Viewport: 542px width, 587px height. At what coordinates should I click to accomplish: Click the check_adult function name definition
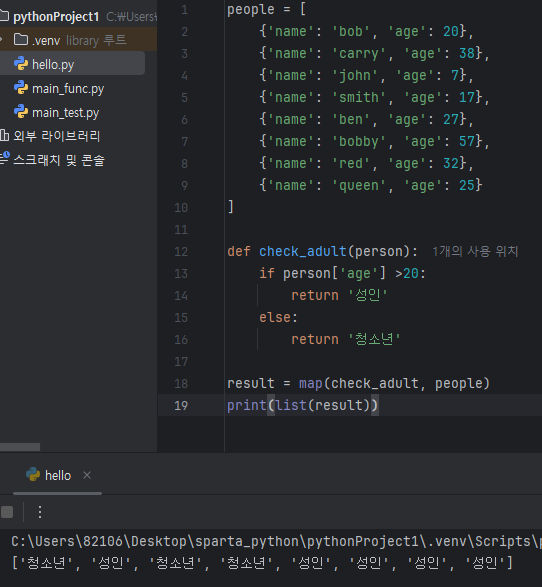click(302, 251)
